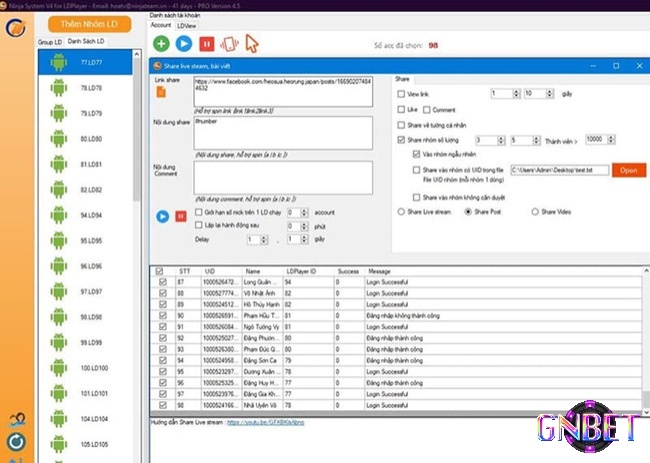Enable Share vào nhóm không cần duyệt
Image resolution: width=650 pixels, height=463 pixels.
[416, 197]
